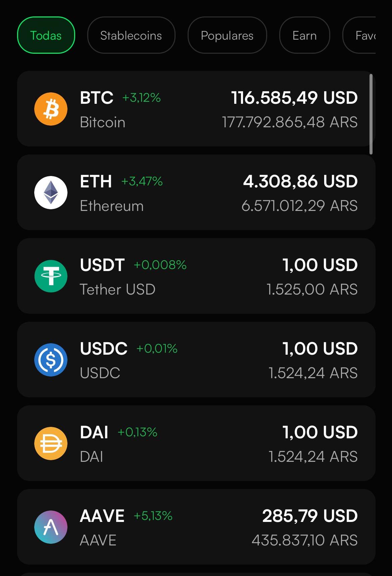The image size is (392, 576).
Task: Open the Earn filter tab
Action: (x=304, y=35)
